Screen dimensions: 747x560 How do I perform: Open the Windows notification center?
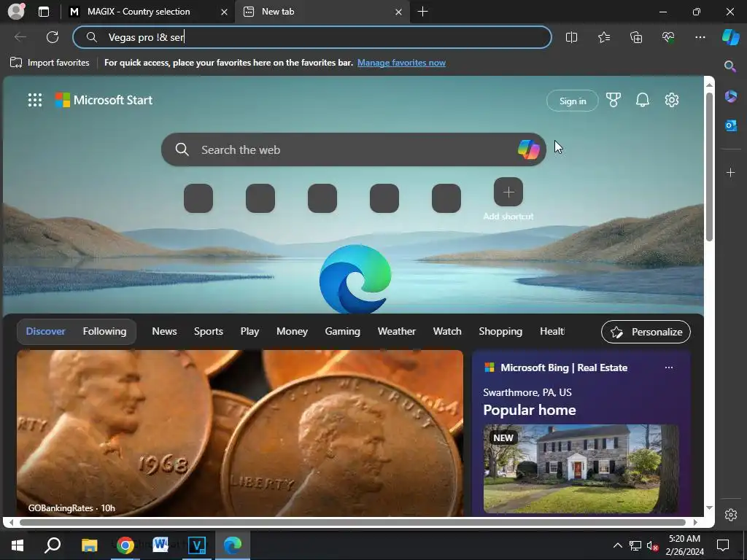(x=723, y=545)
